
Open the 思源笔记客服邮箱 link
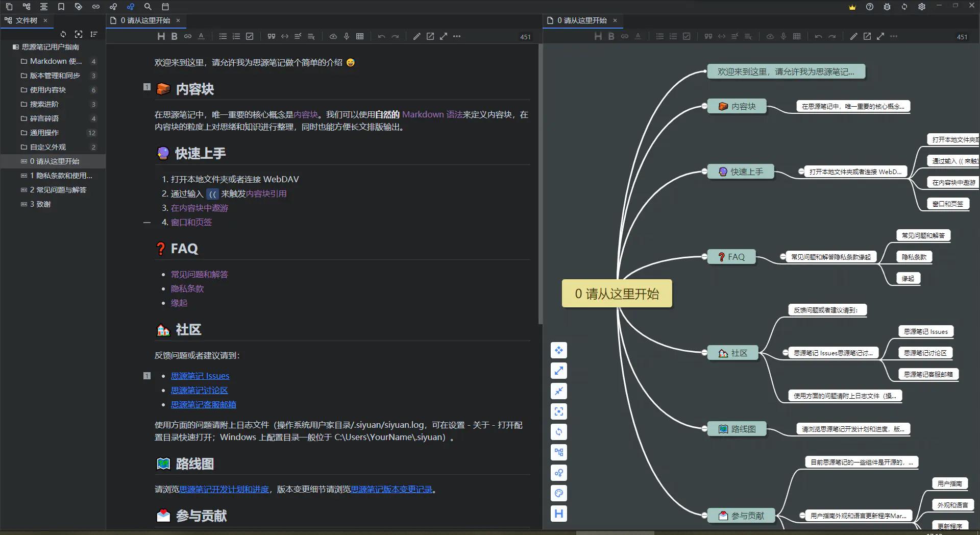click(x=204, y=404)
